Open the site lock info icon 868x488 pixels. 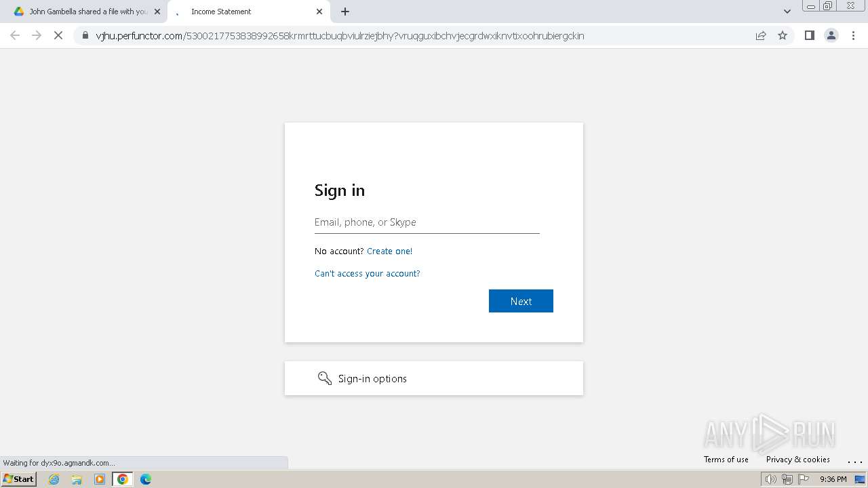click(85, 36)
